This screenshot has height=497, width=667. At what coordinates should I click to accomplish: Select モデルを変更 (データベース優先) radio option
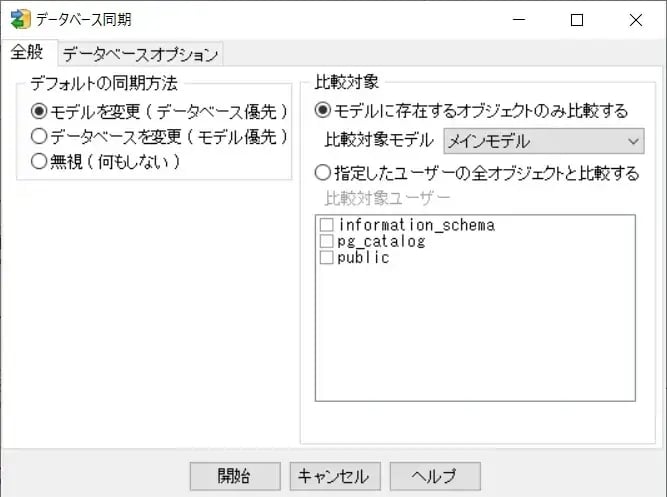(40, 110)
